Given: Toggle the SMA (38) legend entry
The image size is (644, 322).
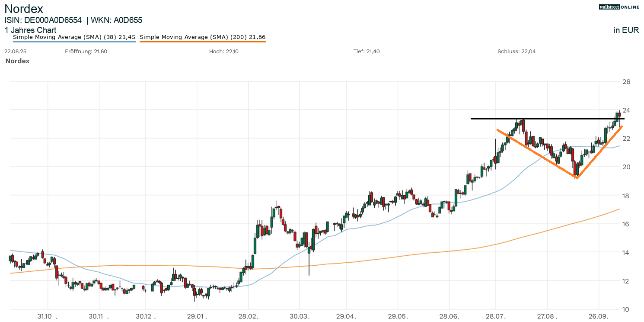Looking at the screenshot, I should click(74, 37).
